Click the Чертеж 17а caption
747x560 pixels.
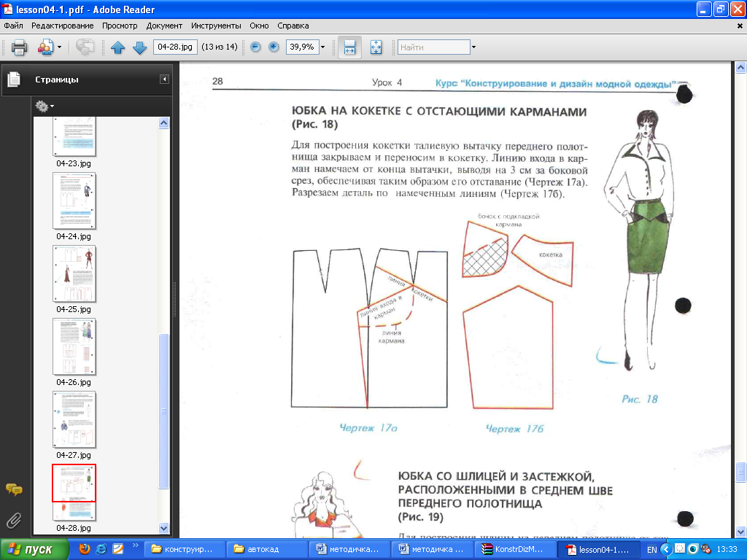tap(368, 427)
